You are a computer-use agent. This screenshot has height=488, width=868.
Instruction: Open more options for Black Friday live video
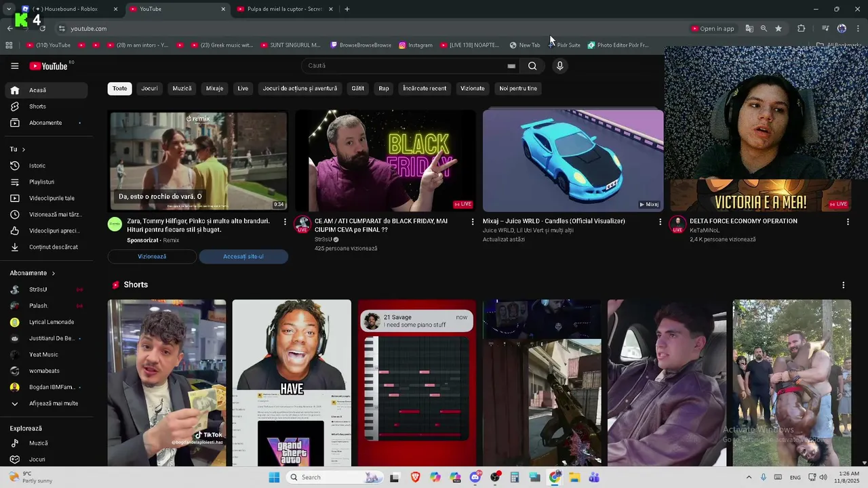click(473, 222)
